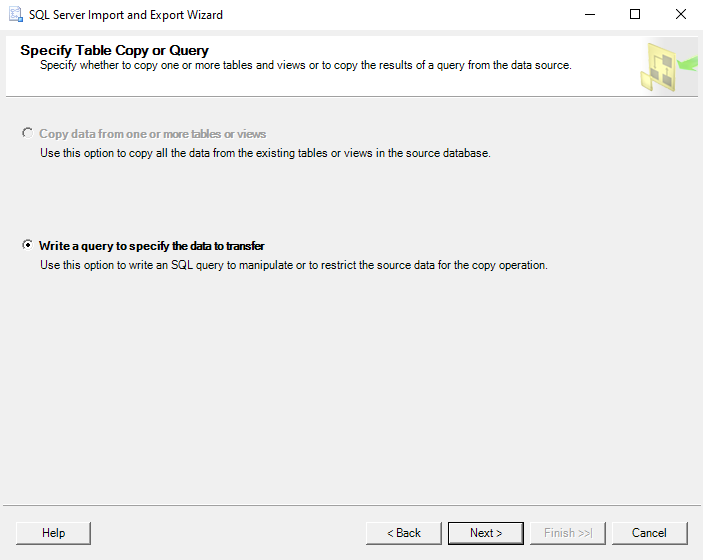Image resolution: width=703 pixels, height=560 pixels.
Task: Click the header subtitle about copying tables or query results
Action: tap(305, 65)
